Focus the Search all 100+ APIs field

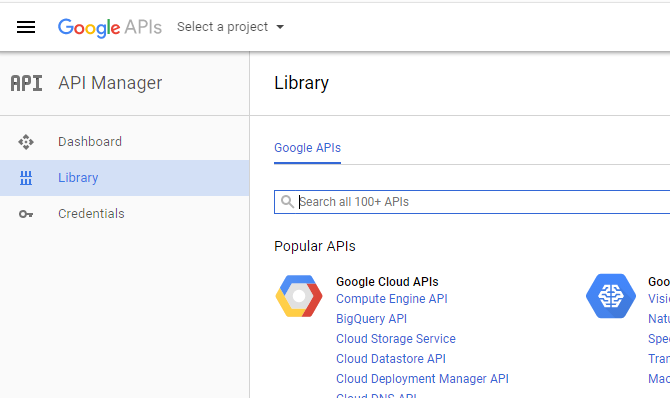pos(472,202)
